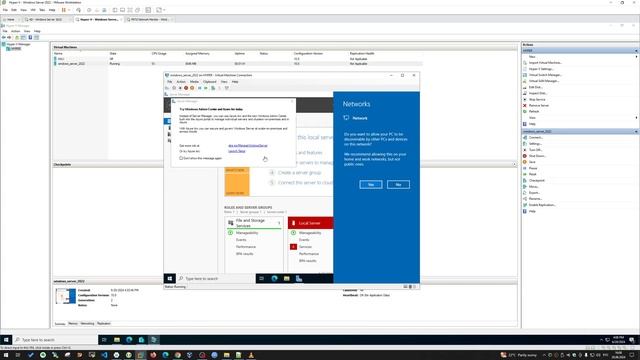This screenshot has width=640, height=360.
Task: Switch to the Home tab in VMware Workstation
Action: [10, 19]
